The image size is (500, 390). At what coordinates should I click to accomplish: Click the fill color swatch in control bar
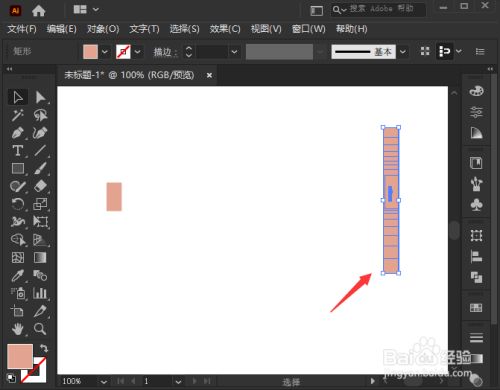(90, 52)
